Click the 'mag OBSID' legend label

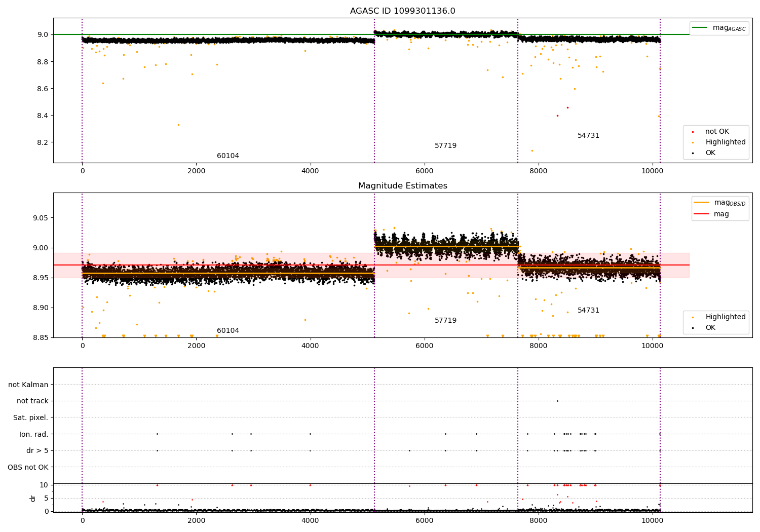[x=730, y=203]
